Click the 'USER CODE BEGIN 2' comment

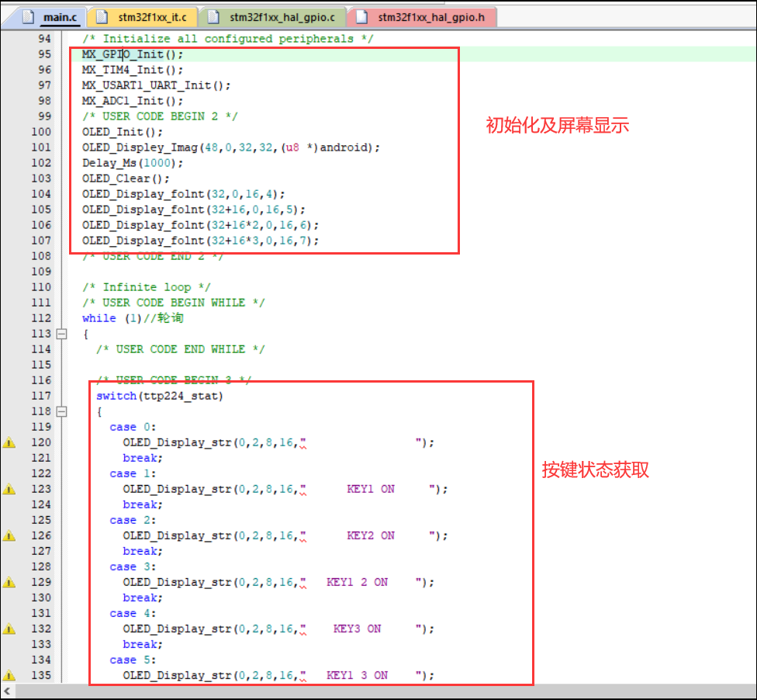pyautogui.click(x=160, y=116)
